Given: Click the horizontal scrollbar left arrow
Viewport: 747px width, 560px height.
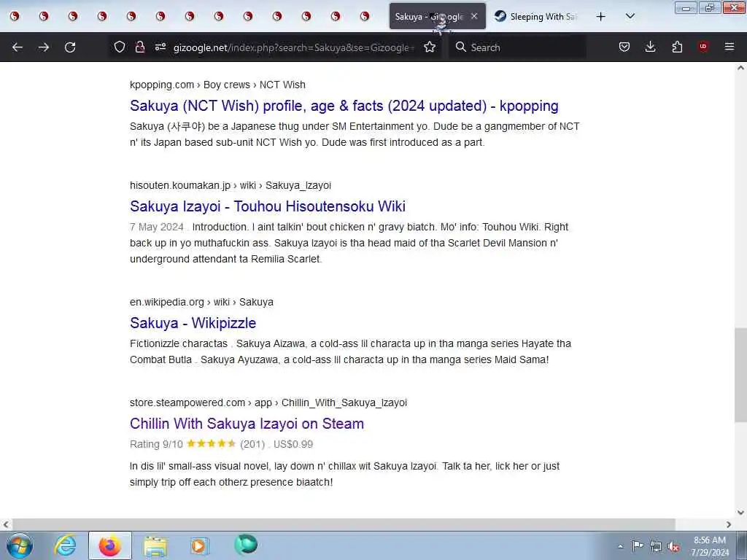Looking at the screenshot, I should (6, 524).
